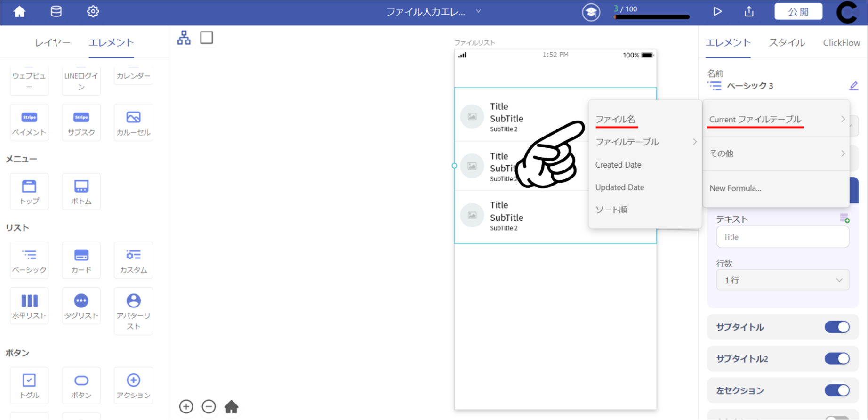Add the トグル element
Image resolution: width=868 pixels, height=420 pixels.
click(29, 386)
